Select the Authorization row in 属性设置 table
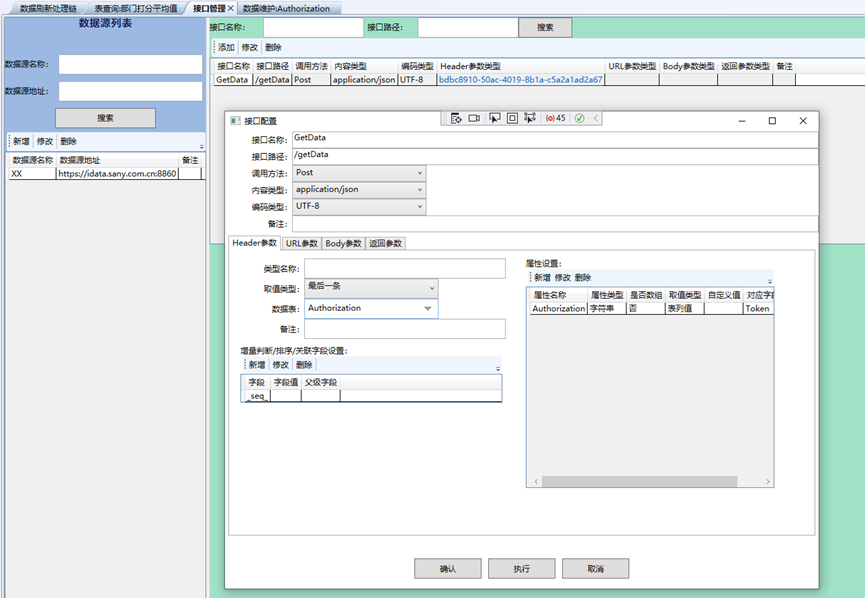The width and height of the screenshot is (865, 598). [x=652, y=308]
